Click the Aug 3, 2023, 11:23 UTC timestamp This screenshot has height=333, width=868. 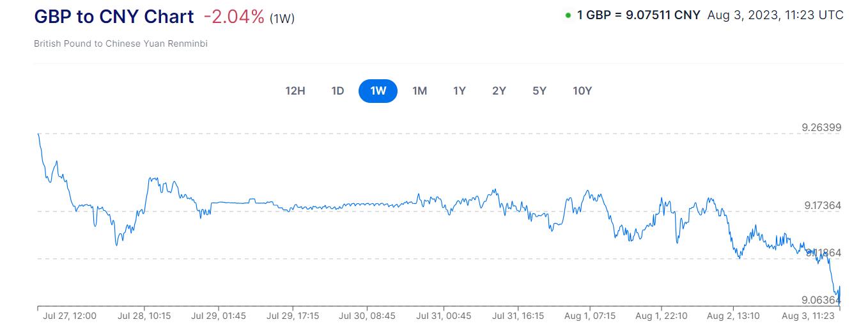tap(775, 15)
